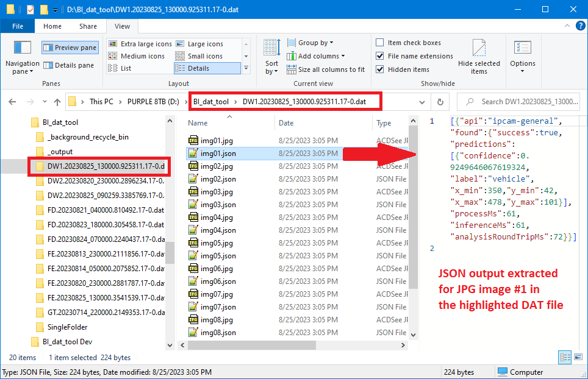Image resolution: width=588 pixels, height=379 pixels.
Task: Expand the address bar history dropdown
Action: click(422, 102)
